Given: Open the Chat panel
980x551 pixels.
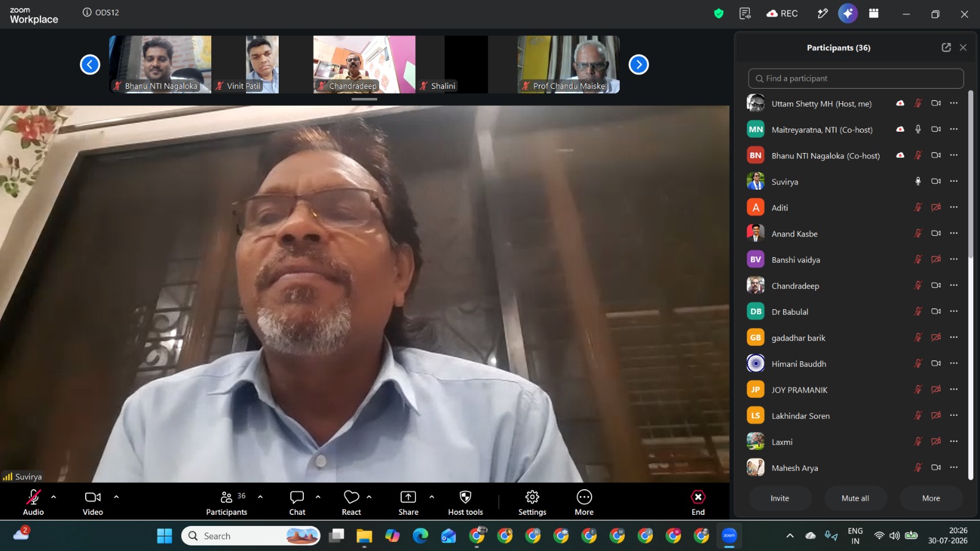Looking at the screenshot, I should 297,502.
